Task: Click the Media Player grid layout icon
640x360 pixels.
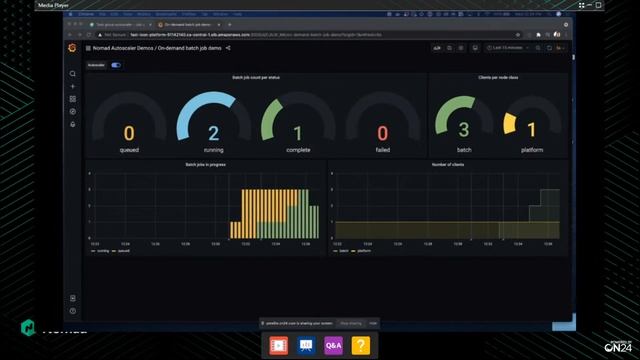Action: pos(581,5)
